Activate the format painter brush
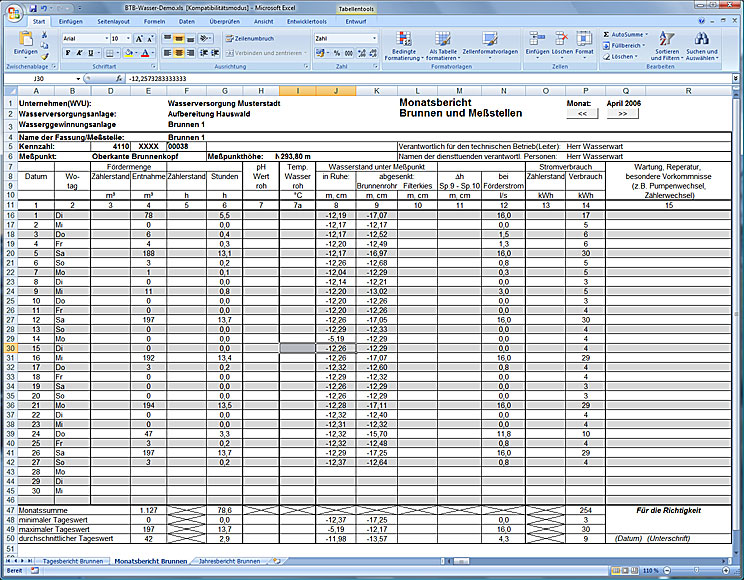Screen dimensions: 744x580 click(x=44, y=56)
